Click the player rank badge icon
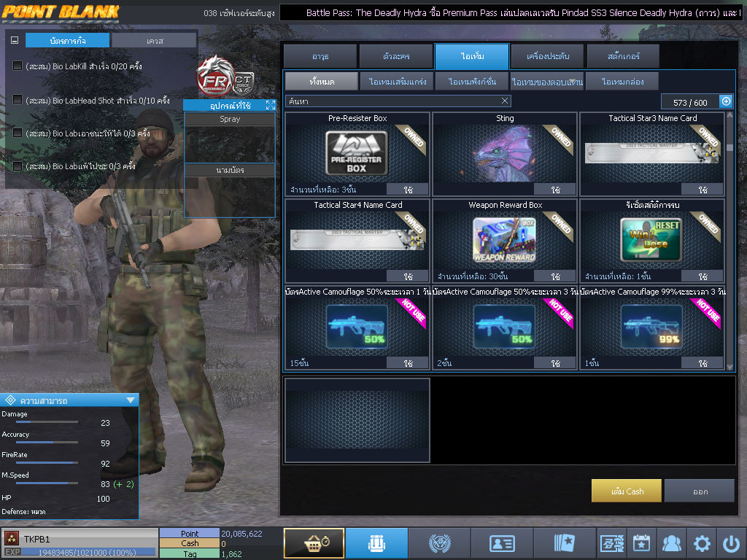The image size is (747, 560). (12, 539)
